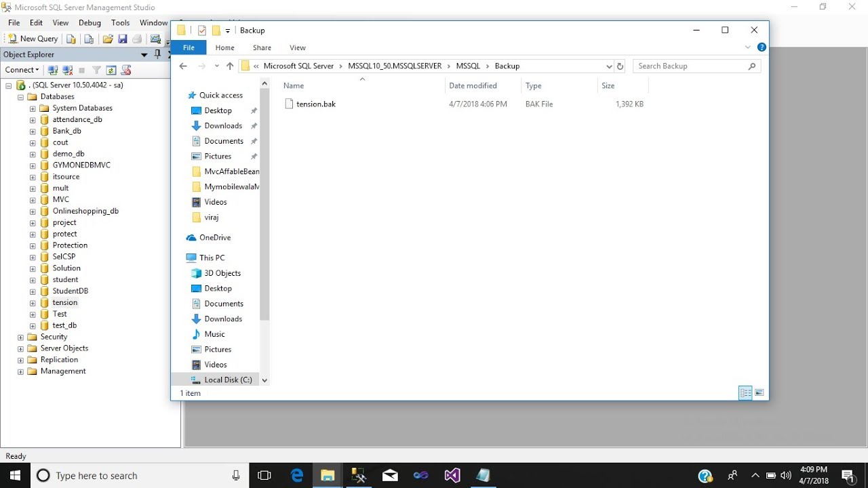Image resolution: width=868 pixels, height=488 pixels.
Task: Click the Disconnect icon in Object Explorer
Action: pos(67,70)
